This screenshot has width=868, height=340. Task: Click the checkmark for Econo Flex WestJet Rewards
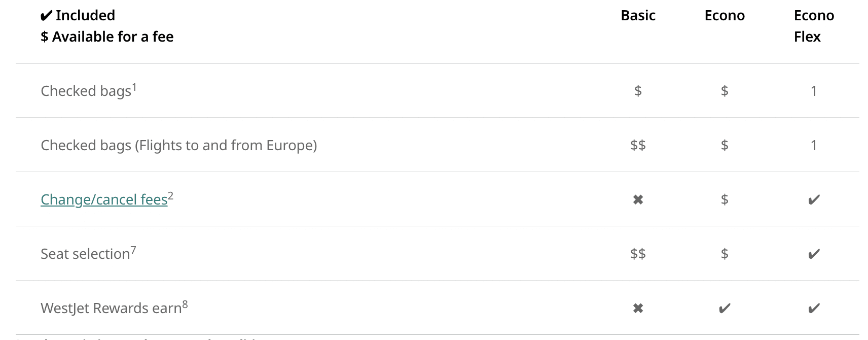[814, 309]
